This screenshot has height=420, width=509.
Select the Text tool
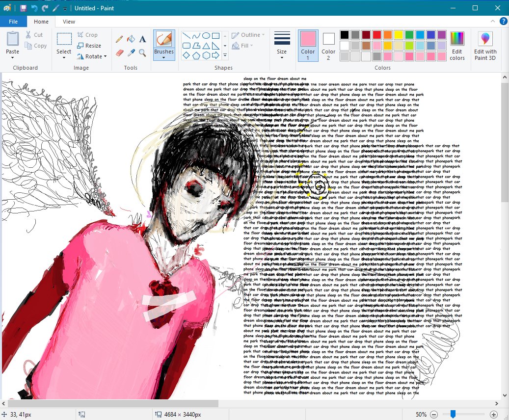pyautogui.click(x=142, y=39)
